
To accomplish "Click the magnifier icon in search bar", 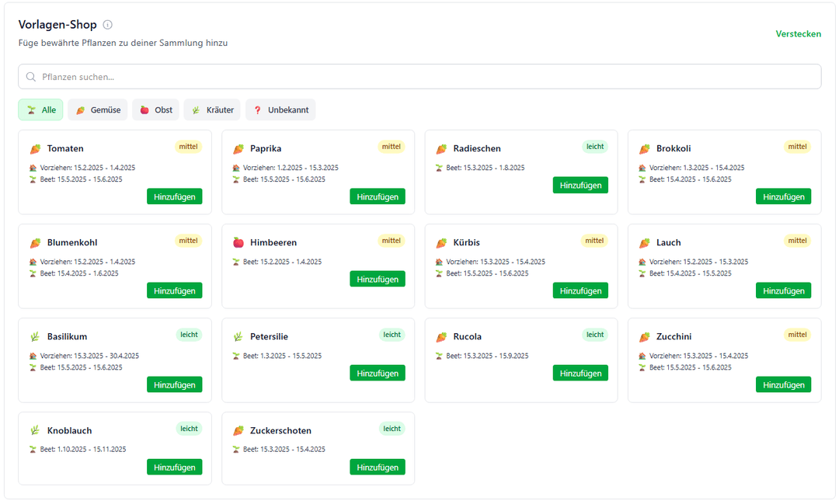I will coord(31,77).
